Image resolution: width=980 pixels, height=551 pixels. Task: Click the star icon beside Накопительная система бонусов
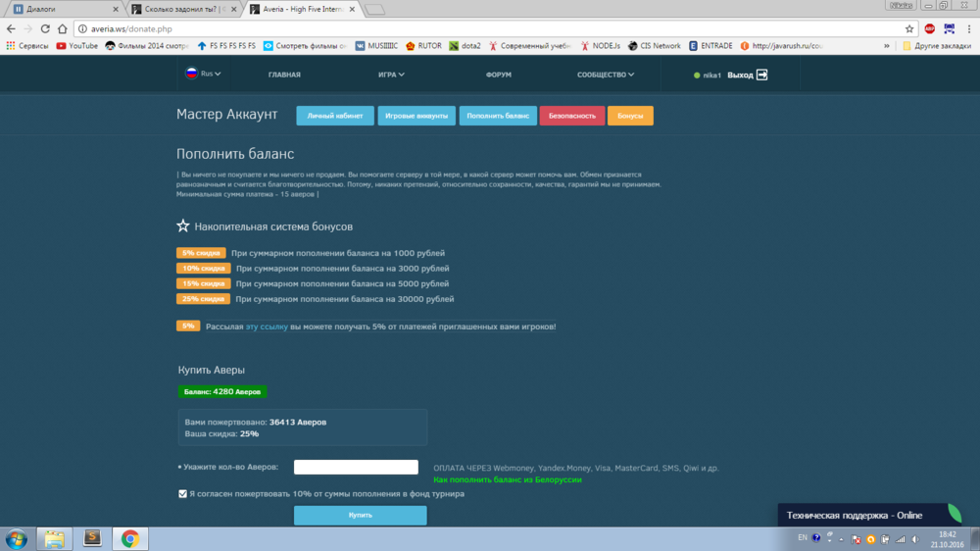(183, 226)
